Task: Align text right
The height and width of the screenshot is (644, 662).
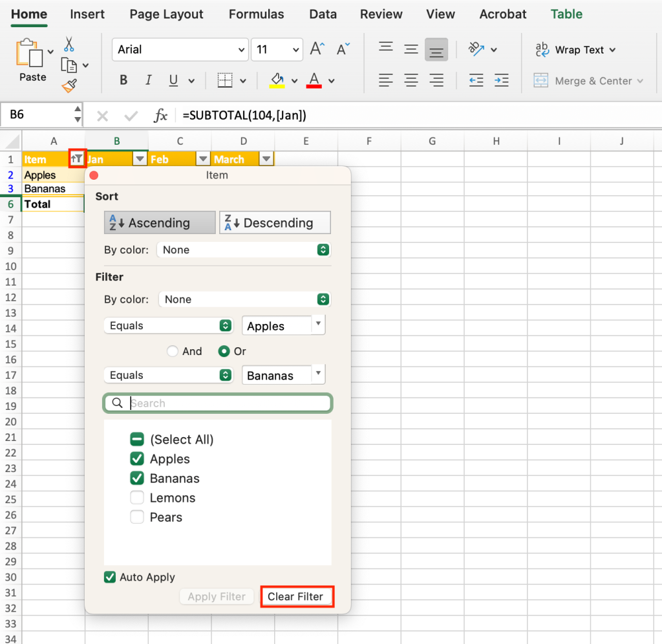Action: click(x=436, y=80)
